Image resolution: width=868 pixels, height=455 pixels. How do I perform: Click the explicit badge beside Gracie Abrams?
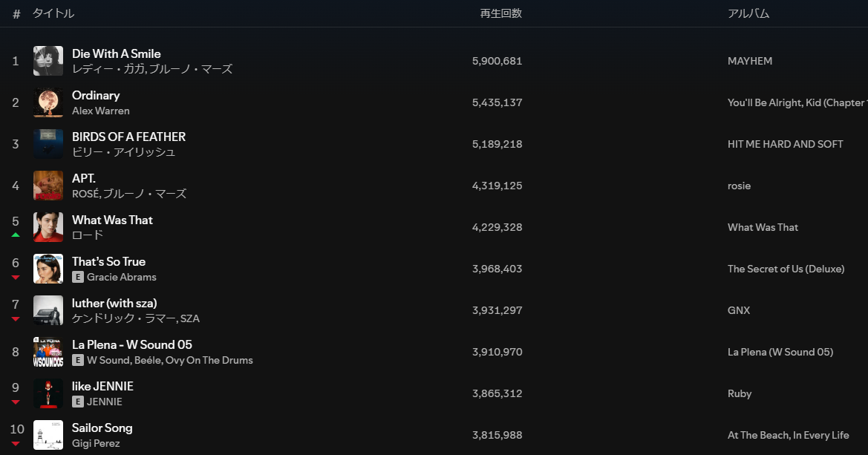coord(78,277)
